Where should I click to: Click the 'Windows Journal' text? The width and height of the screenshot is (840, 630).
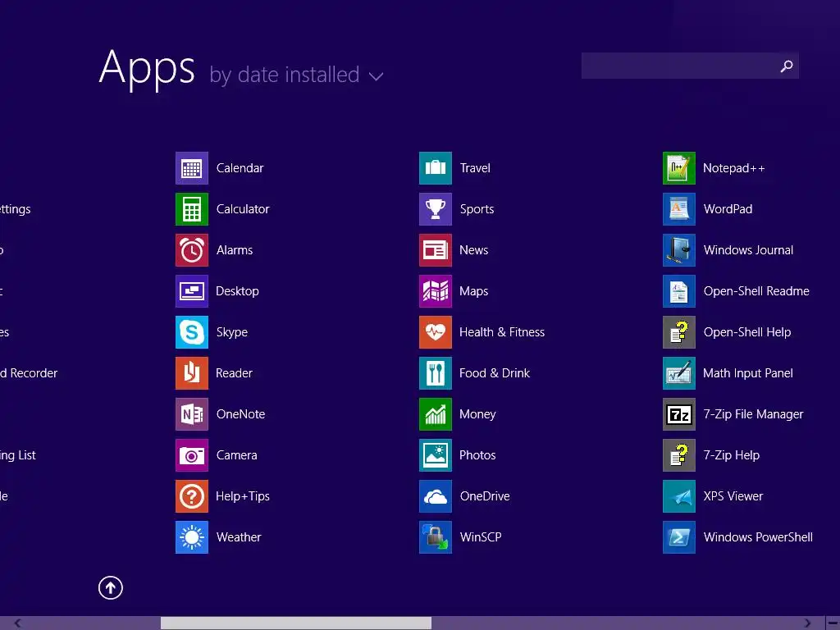pos(748,250)
